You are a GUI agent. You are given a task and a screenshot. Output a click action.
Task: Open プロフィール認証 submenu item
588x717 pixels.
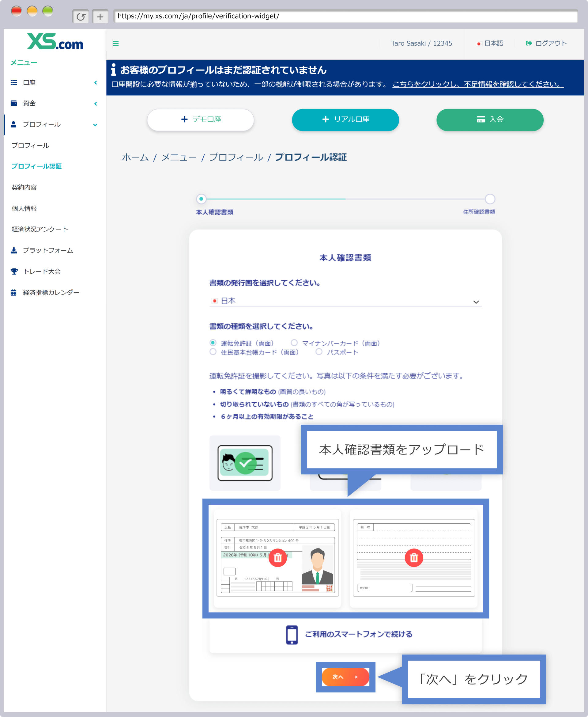point(36,166)
